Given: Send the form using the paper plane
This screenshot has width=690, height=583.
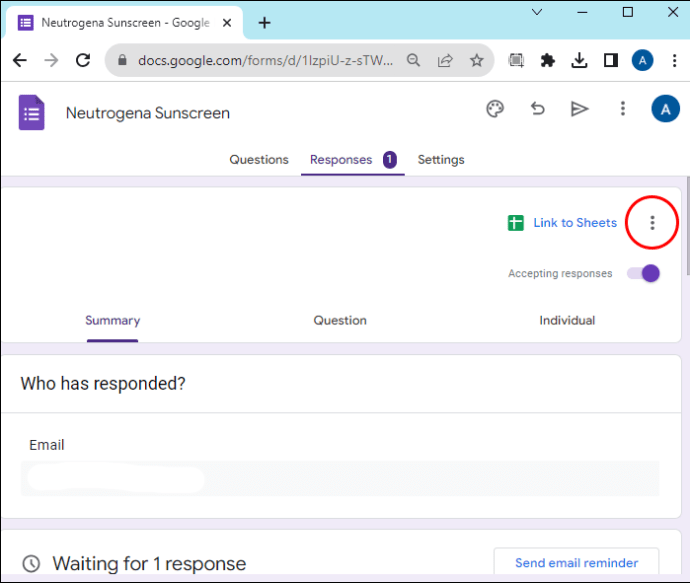Looking at the screenshot, I should click(x=580, y=109).
